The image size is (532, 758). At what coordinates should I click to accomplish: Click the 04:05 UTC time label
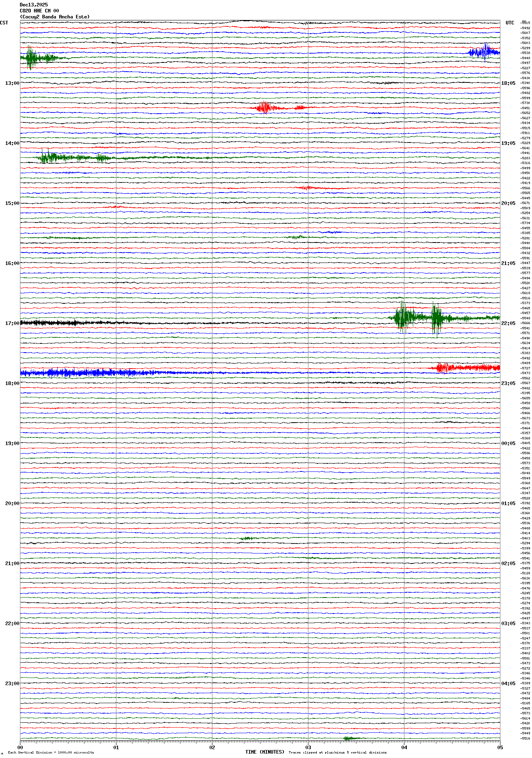pyautogui.click(x=508, y=684)
